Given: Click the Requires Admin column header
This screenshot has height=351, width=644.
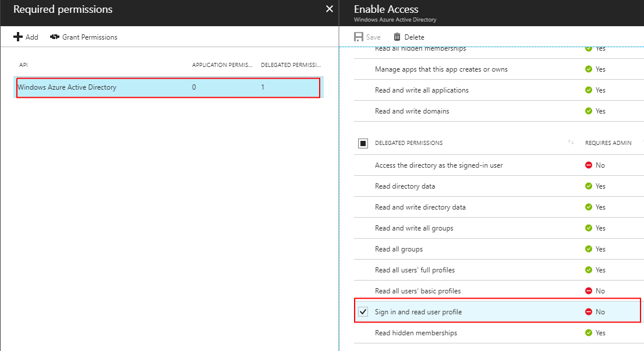Looking at the screenshot, I should pyautogui.click(x=608, y=143).
